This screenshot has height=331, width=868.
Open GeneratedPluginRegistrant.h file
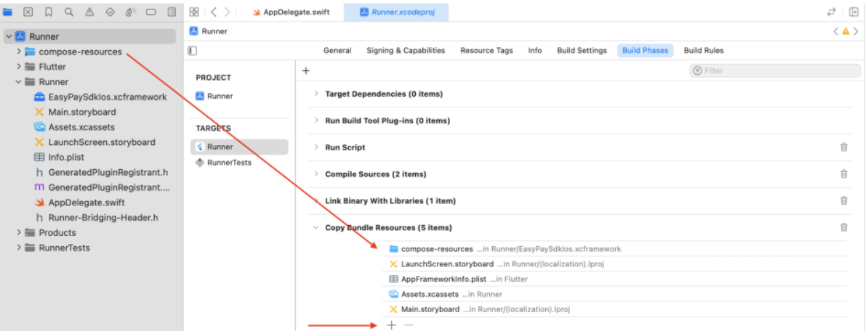pyautogui.click(x=101, y=173)
